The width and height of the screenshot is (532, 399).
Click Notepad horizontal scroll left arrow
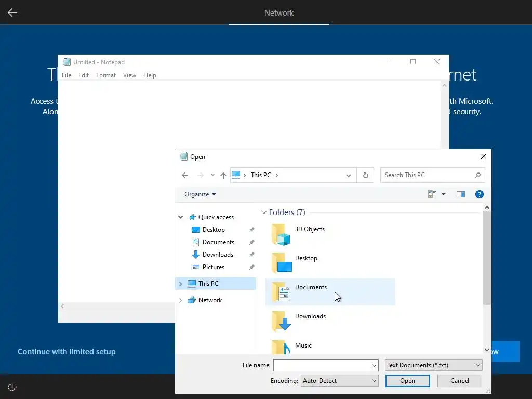(62, 307)
